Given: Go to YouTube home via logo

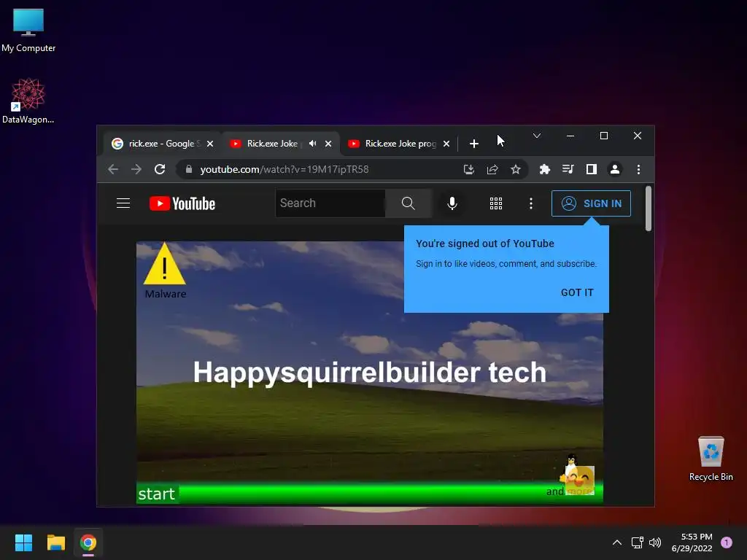Looking at the screenshot, I should coord(182,203).
